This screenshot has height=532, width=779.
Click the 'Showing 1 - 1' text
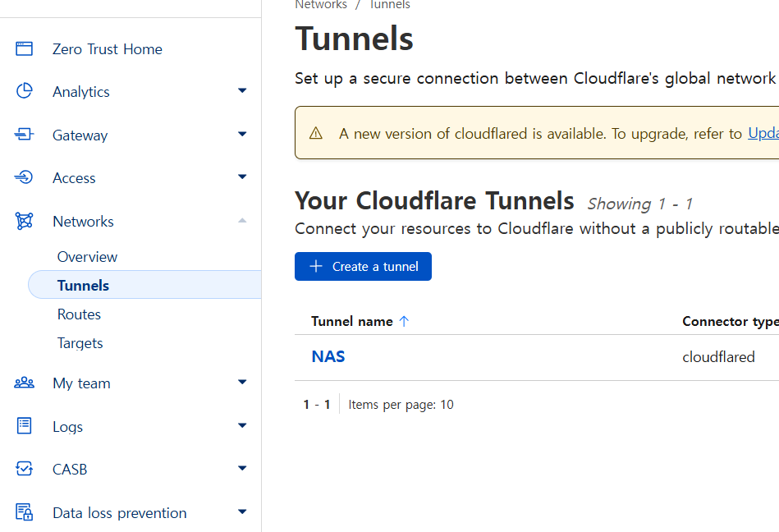(x=640, y=204)
